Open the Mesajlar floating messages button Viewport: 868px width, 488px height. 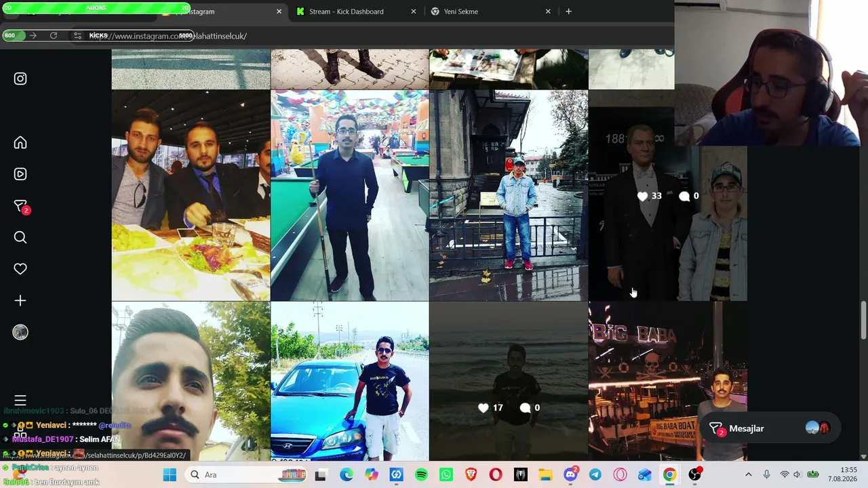[x=769, y=428]
